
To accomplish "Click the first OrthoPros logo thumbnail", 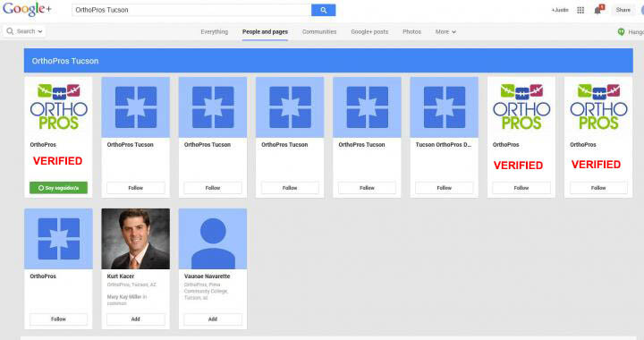I will (58, 107).
